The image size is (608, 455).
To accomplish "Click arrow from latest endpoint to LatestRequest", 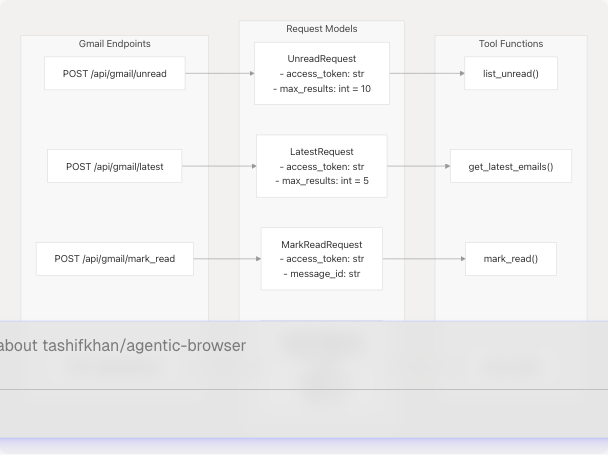I will 219,166.
